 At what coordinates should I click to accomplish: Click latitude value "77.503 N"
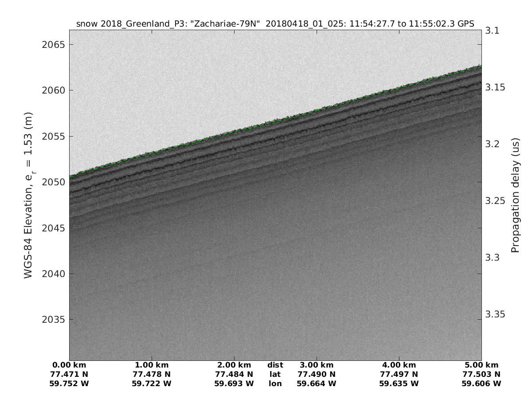coord(481,374)
